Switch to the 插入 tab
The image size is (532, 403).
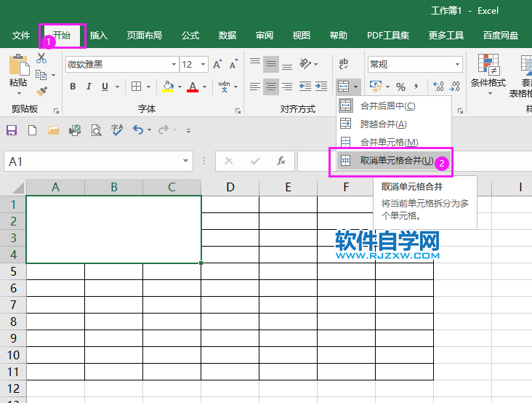(98, 36)
